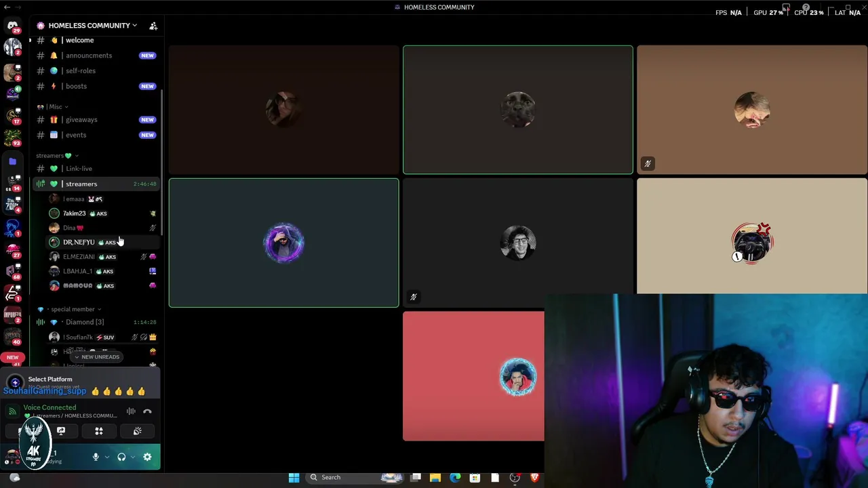Click the red background avatar tile
This screenshot has width=868, height=488.
tap(473, 376)
